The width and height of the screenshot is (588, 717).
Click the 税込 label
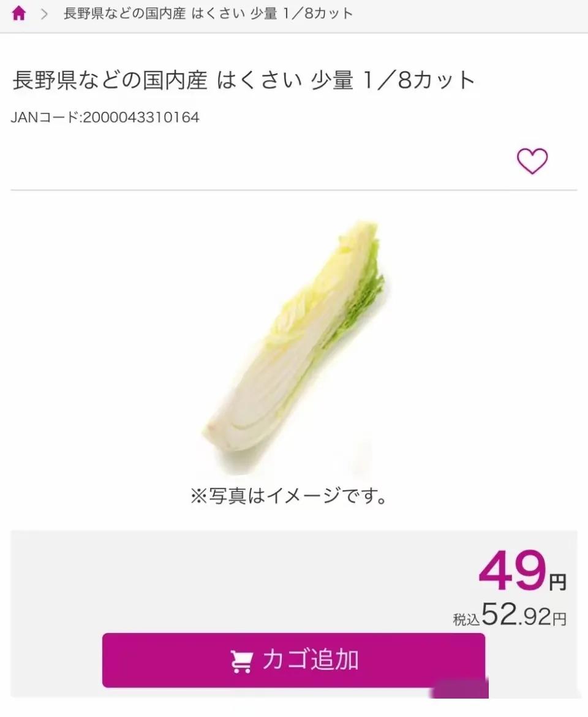(466, 620)
